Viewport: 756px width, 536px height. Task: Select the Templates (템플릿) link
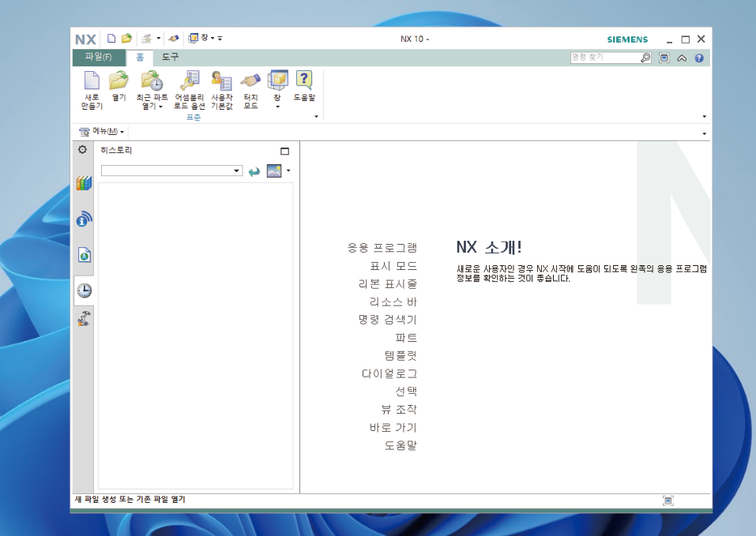(x=401, y=356)
